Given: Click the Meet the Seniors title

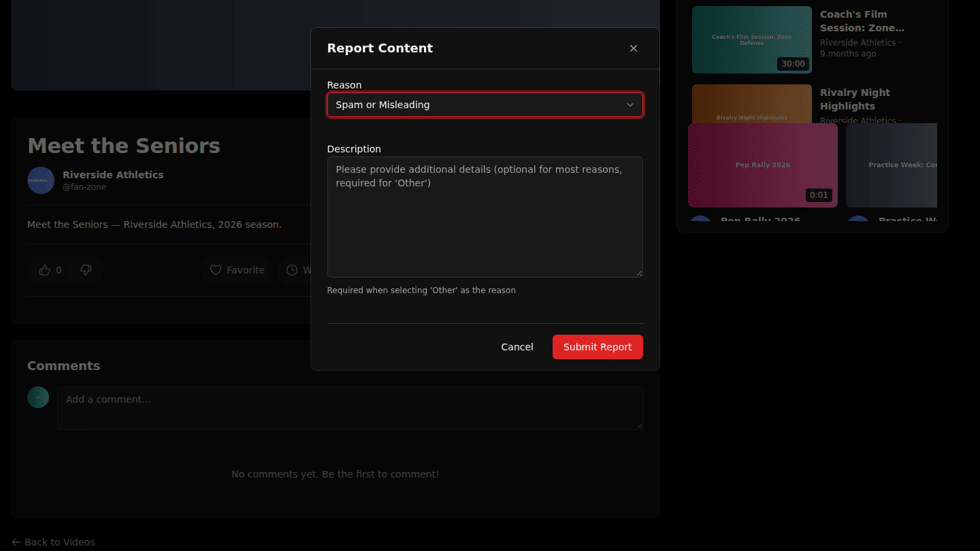Looking at the screenshot, I should pyautogui.click(x=124, y=146).
